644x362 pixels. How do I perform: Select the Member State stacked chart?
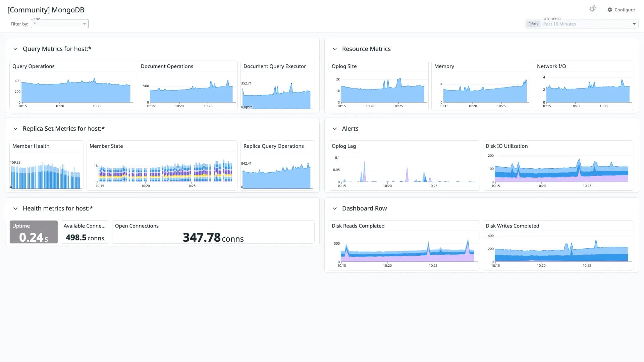click(162, 171)
